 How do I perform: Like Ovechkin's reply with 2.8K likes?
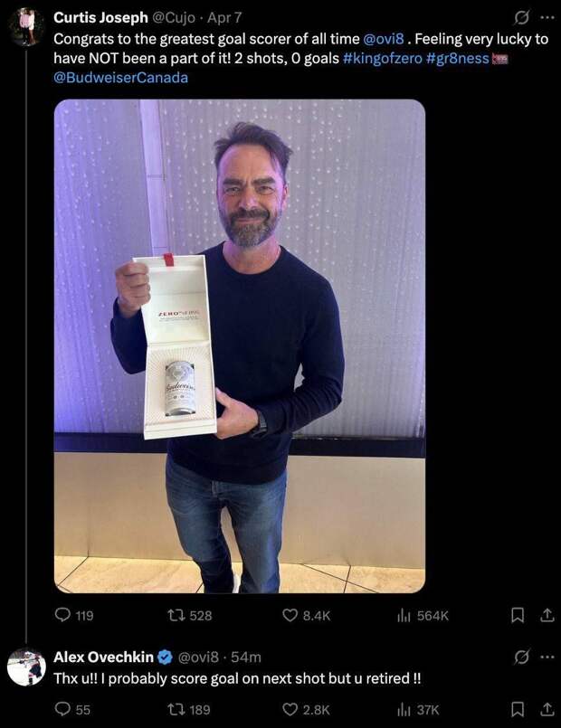click(306, 709)
